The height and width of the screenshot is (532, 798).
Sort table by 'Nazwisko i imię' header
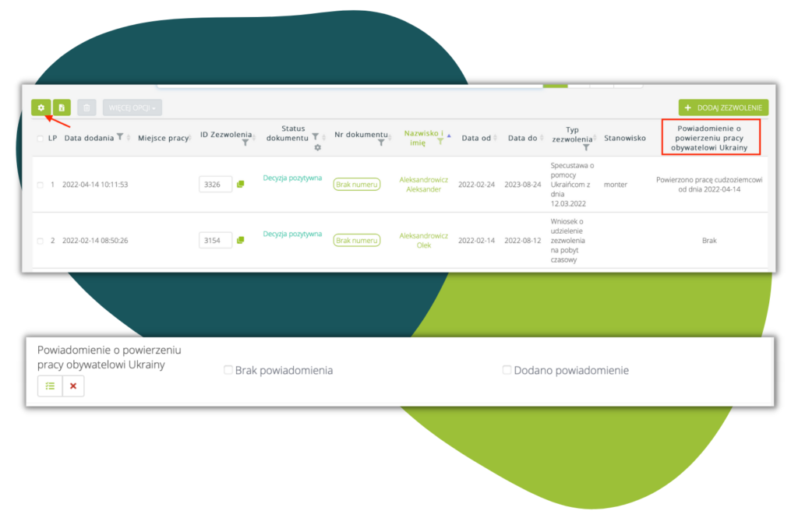(x=423, y=137)
